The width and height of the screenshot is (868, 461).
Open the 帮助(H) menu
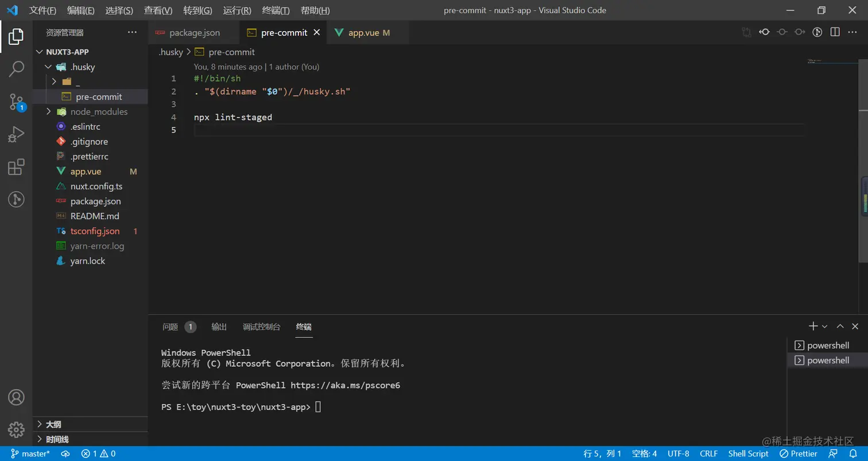[315, 10]
